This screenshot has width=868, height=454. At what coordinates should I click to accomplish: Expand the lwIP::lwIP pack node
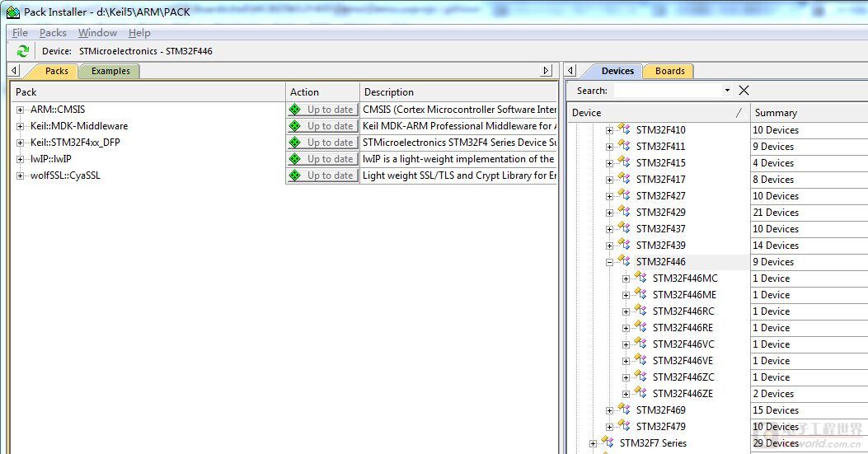click(x=20, y=160)
